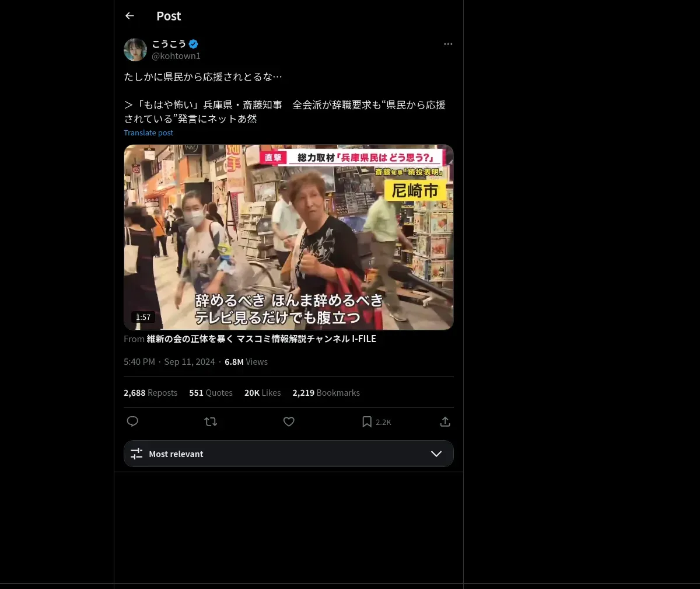
Task: Like the post with the heart icon
Action: coord(289,421)
